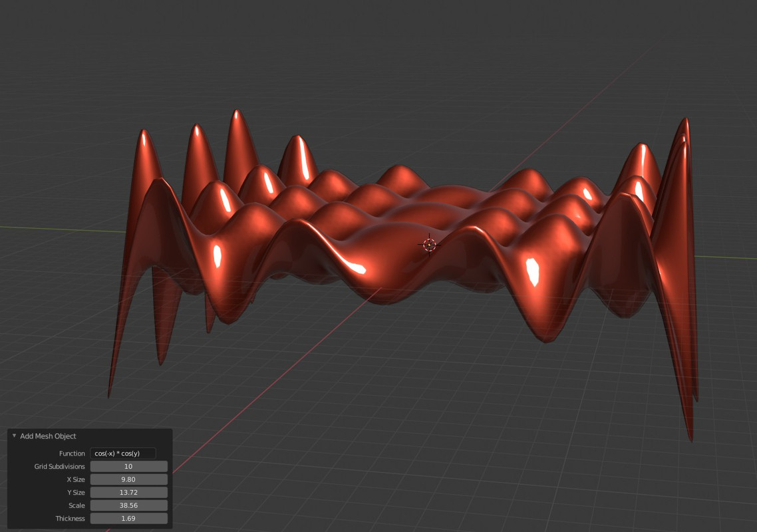The height and width of the screenshot is (532, 757).
Task: Click the Thickness label
Action: (x=70, y=519)
